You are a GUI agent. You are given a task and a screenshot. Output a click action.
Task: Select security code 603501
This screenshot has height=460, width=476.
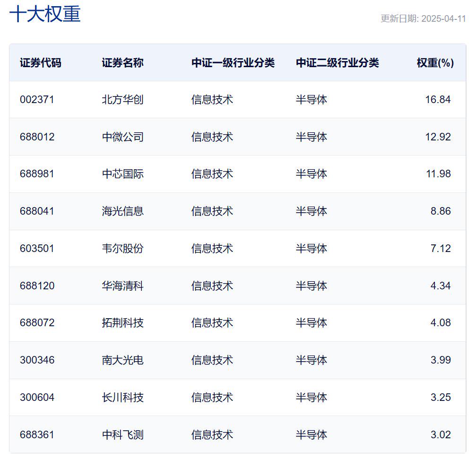coord(37,249)
